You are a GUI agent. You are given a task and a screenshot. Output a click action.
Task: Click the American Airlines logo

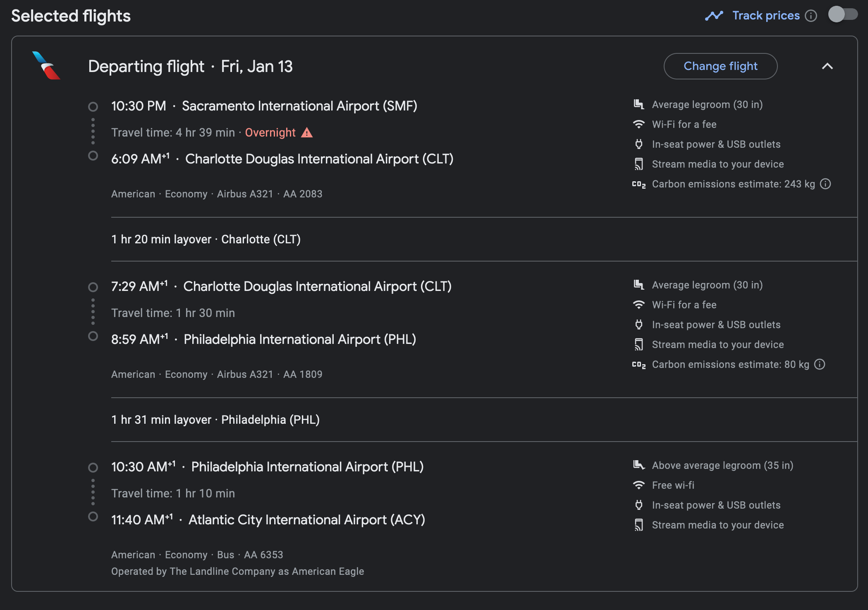pos(46,65)
